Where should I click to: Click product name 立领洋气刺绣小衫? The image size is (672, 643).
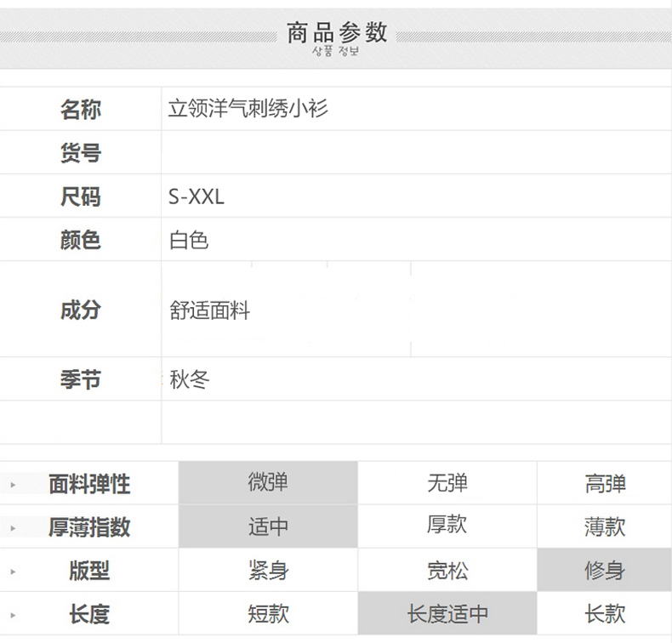click(x=248, y=108)
